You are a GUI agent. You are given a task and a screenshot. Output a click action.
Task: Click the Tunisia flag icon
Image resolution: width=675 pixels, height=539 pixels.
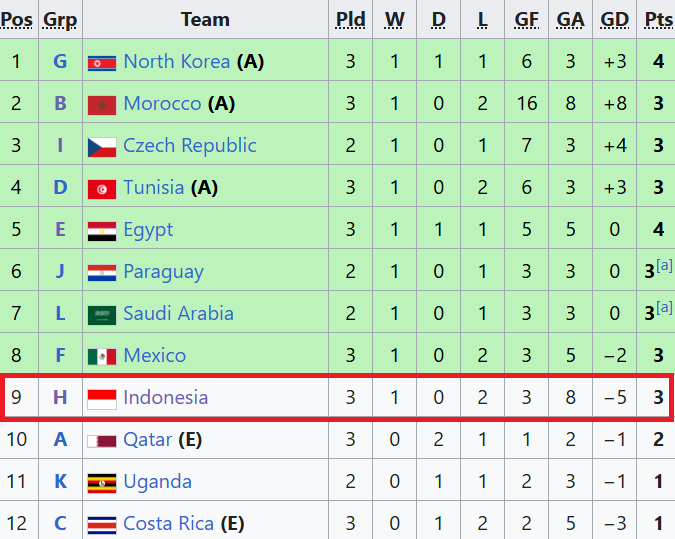102,188
